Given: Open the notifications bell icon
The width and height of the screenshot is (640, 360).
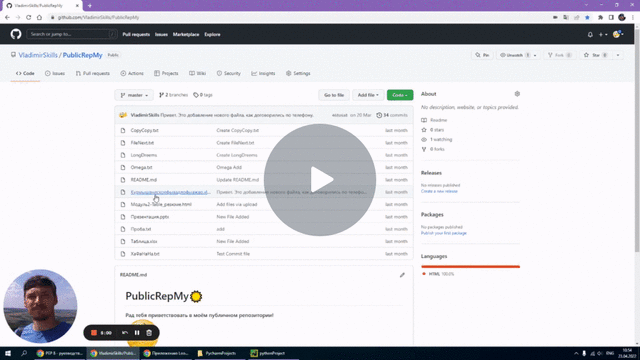Looking at the screenshot, I should pos(590,35).
